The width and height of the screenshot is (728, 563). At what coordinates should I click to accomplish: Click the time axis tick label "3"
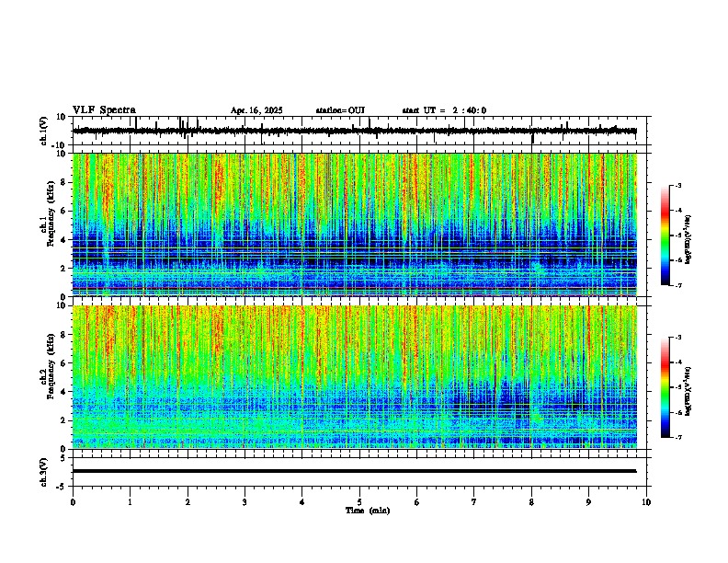[x=245, y=502]
